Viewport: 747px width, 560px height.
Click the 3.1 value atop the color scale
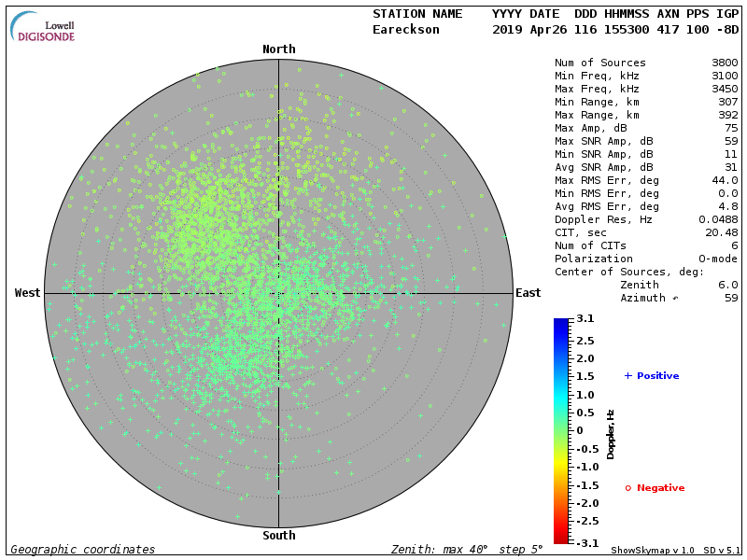click(585, 319)
